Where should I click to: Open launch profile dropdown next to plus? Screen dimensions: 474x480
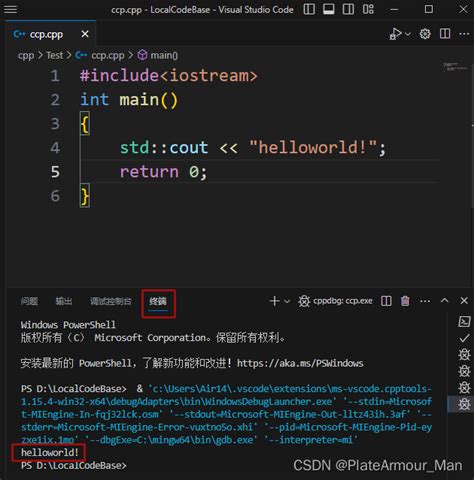click(x=287, y=301)
